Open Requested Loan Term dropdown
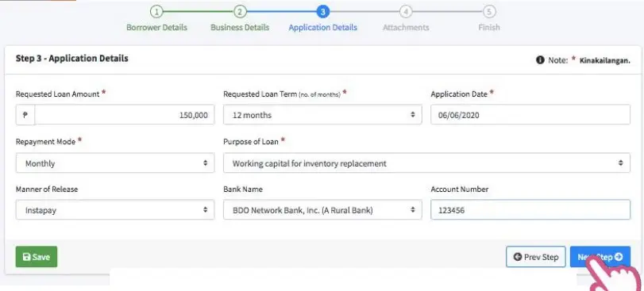The width and height of the screenshot is (644, 291). click(322, 115)
